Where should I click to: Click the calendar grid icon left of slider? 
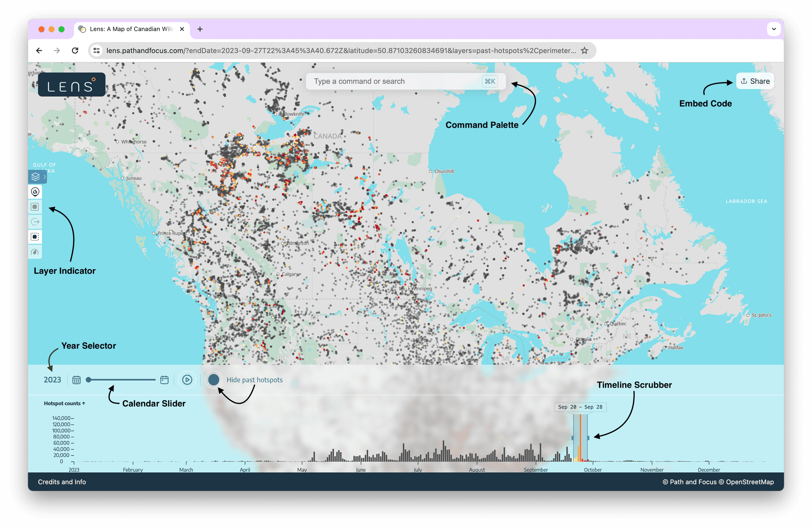[x=77, y=380]
